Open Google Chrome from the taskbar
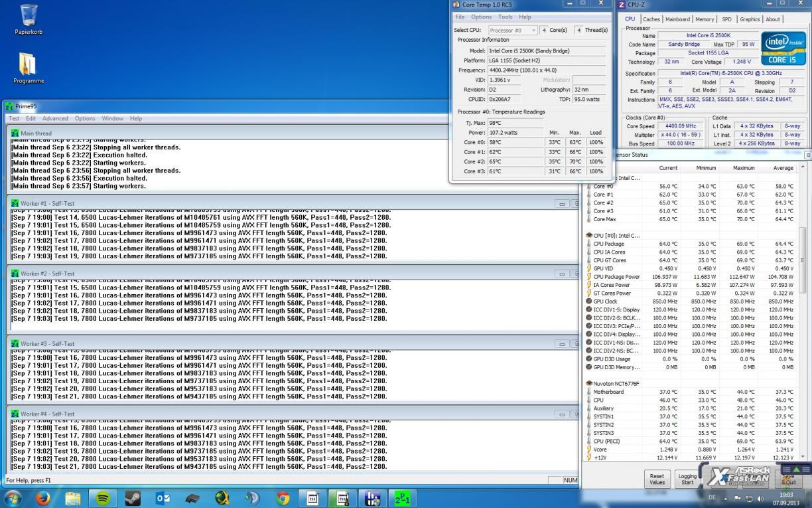This screenshot has width=812, height=508. (283, 497)
